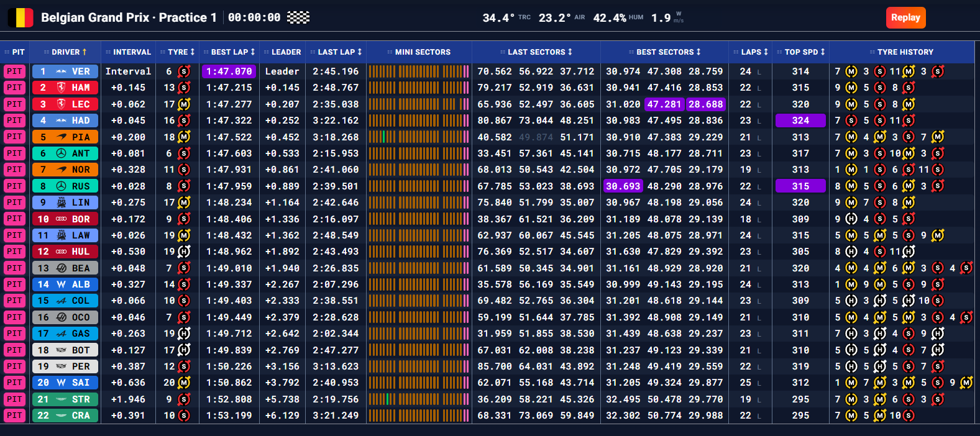Click the 1:49.337 best lap in ALB's row

click(x=229, y=284)
